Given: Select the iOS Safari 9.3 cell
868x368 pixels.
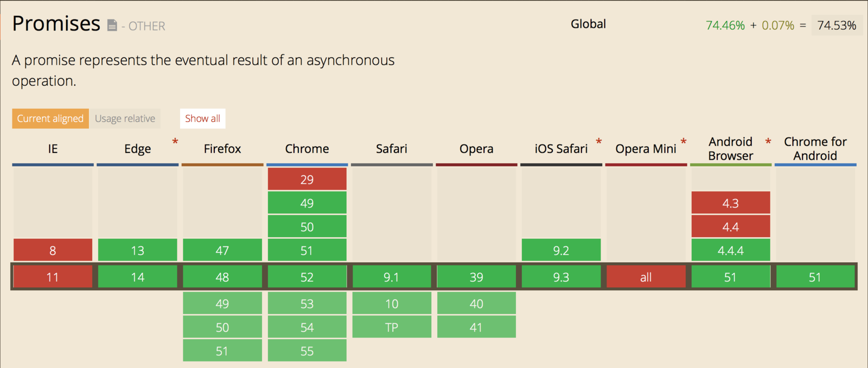Looking at the screenshot, I should point(561,277).
